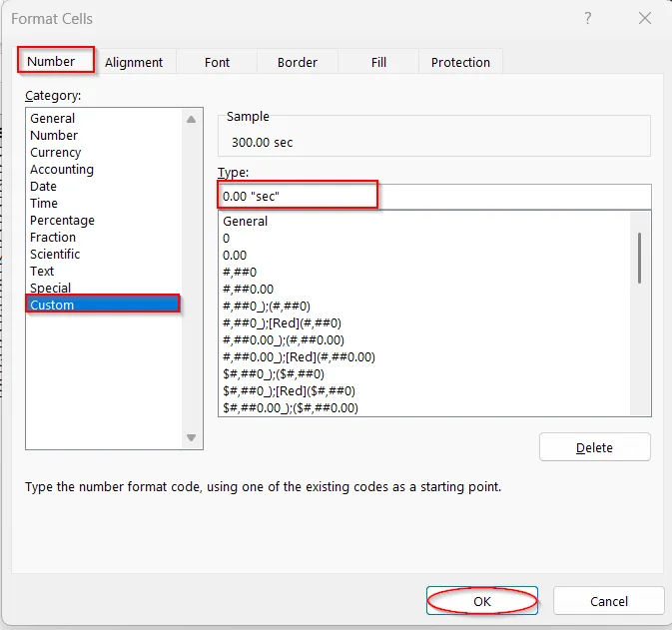
Task: Click the format codes list scrollbar thumb
Action: tap(639, 258)
